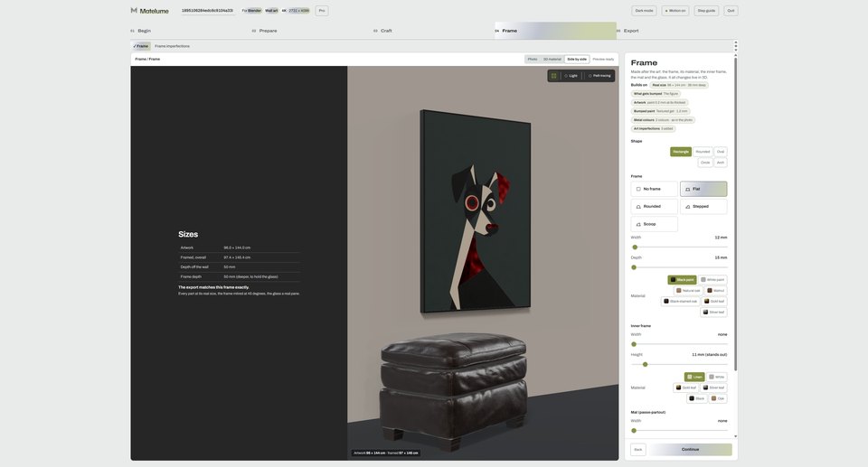Screen dimensions: 868x467
Task: Go to the Begin step
Action: click(x=190, y=31)
